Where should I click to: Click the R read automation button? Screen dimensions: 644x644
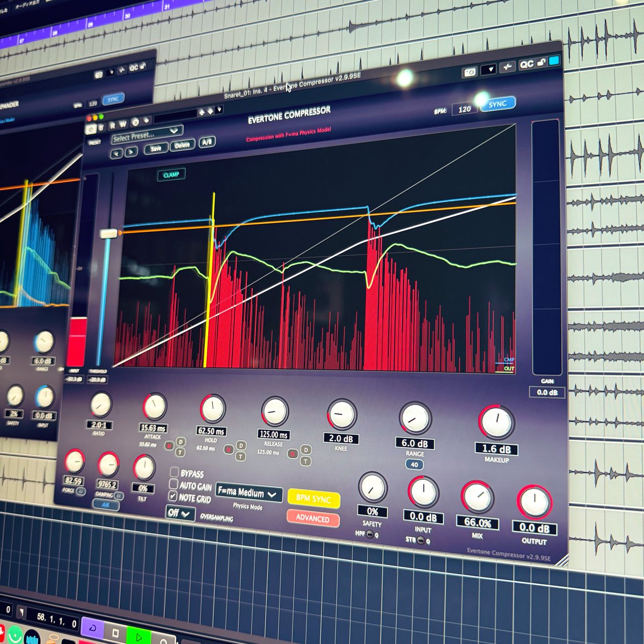[113, 126]
